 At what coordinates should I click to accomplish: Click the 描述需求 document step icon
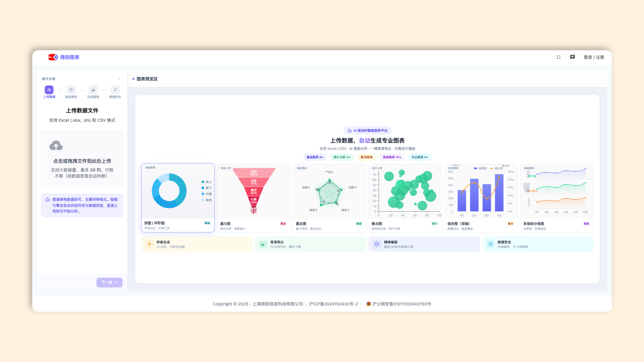[71, 90]
